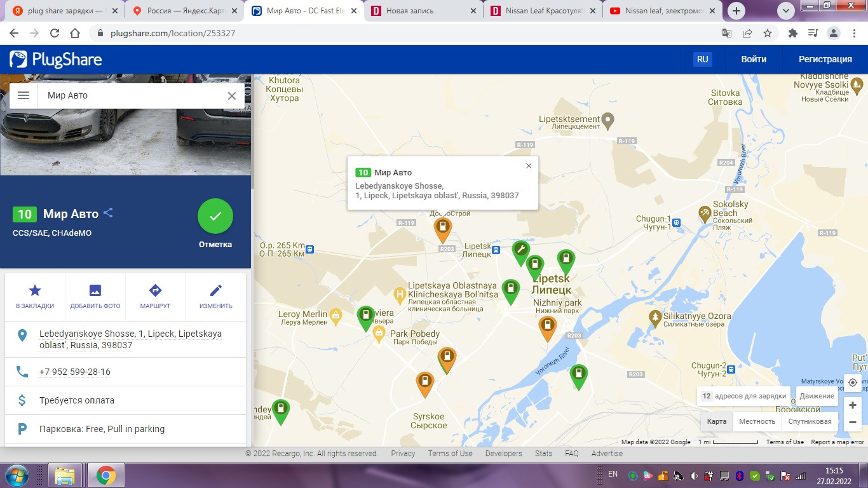Switch to the 'plug share зарядки' tab

tap(66, 11)
